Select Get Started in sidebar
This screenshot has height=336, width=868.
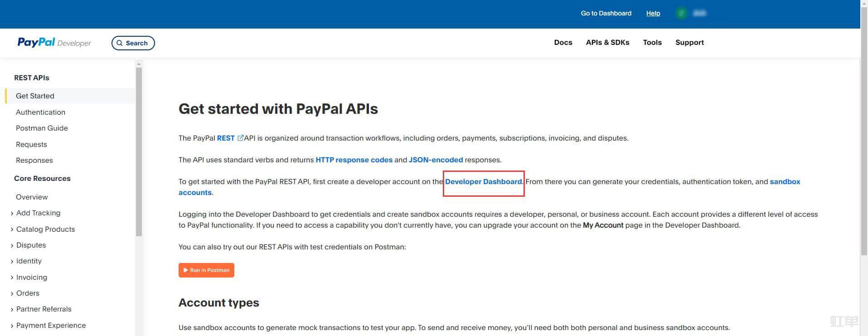(70, 96)
